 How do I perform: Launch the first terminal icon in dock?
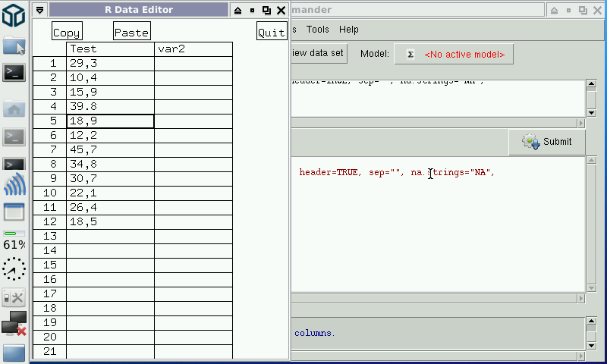point(14,72)
